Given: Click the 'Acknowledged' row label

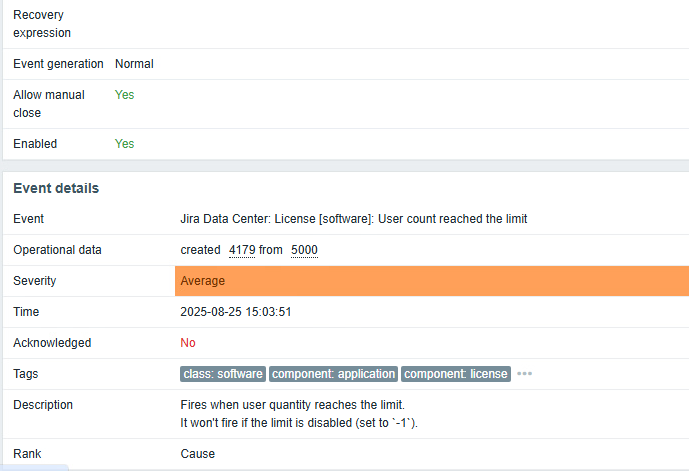Looking at the screenshot, I should coord(52,343).
